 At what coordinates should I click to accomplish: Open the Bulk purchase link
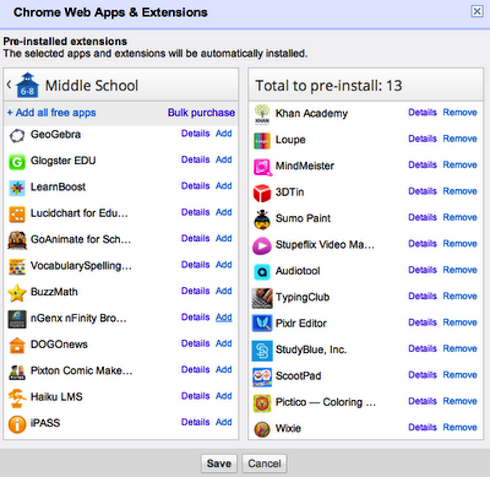click(201, 113)
